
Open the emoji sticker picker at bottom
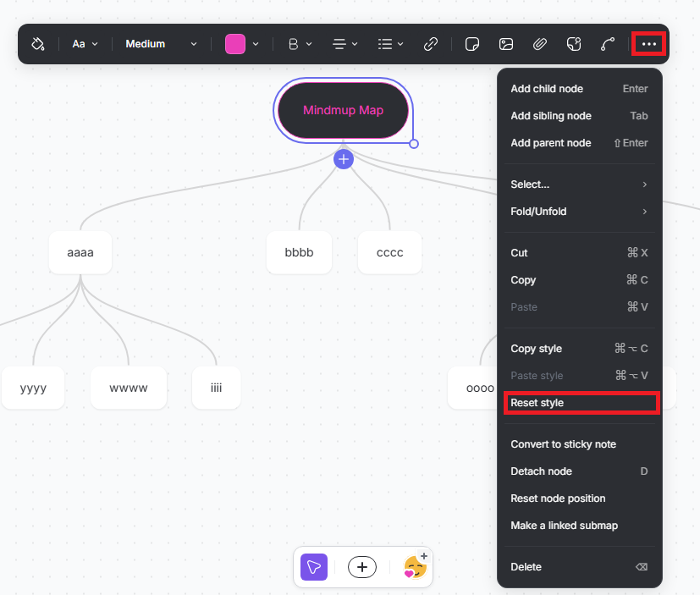click(414, 567)
